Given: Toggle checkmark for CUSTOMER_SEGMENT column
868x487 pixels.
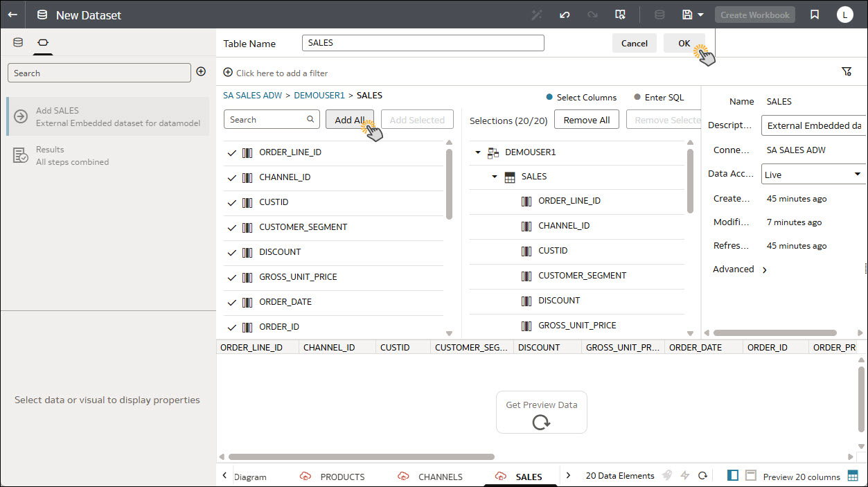Looking at the screenshot, I should coord(232,227).
